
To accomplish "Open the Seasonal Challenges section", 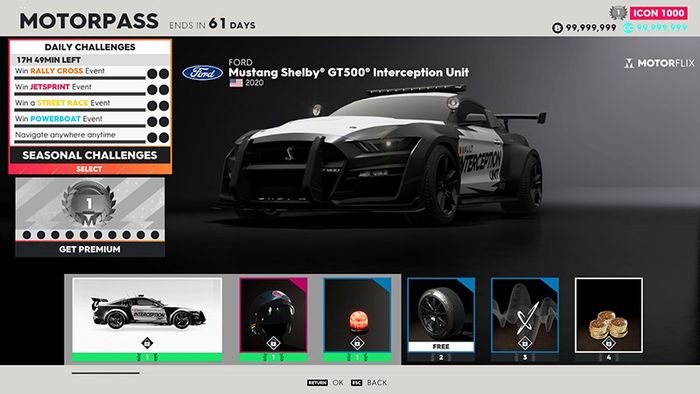I will tap(90, 155).
